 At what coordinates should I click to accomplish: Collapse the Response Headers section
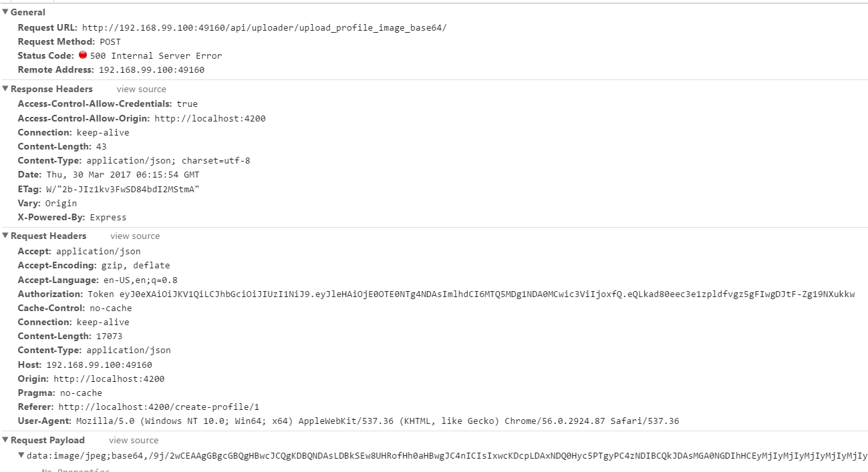click(x=5, y=89)
